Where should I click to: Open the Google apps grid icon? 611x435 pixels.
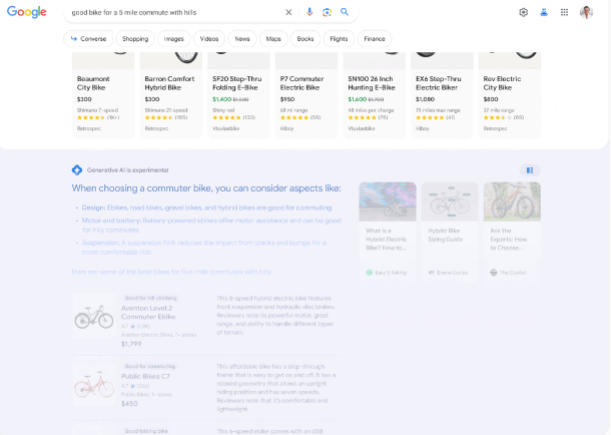click(x=564, y=12)
